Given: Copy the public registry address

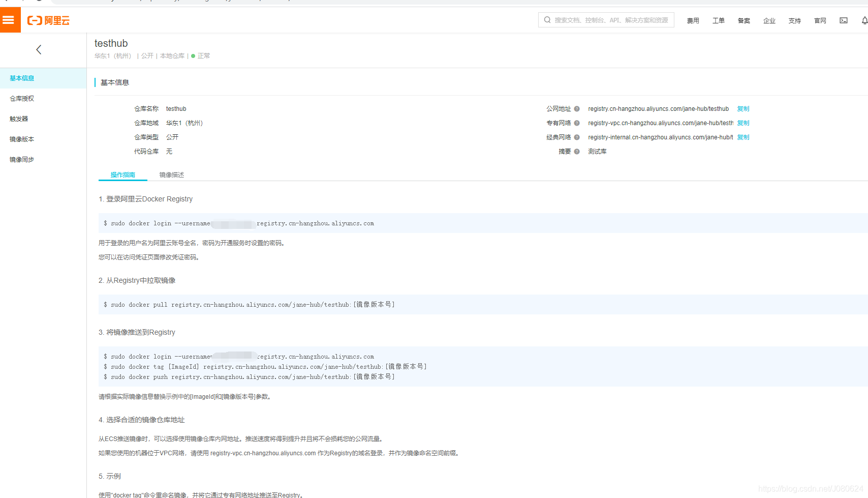Looking at the screenshot, I should coord(743,109).
